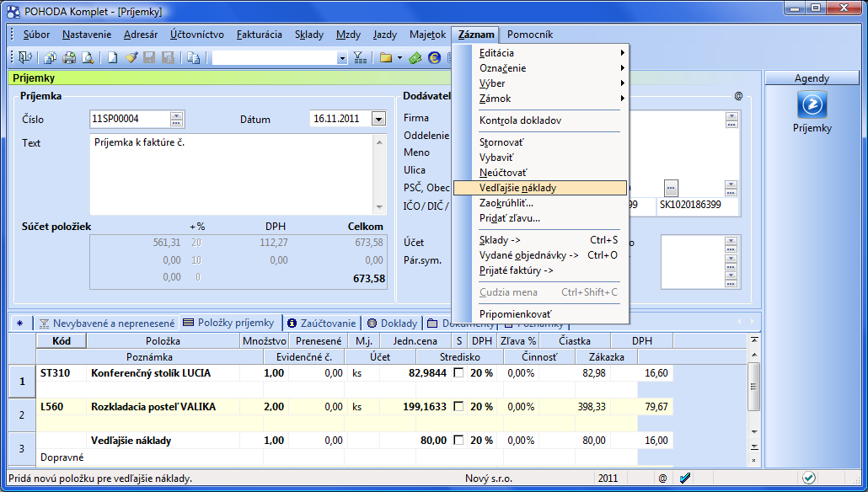This screenshot has width=868, height=492.
Task: Click the print reports icon with stacked documents
Action: click(x=50, y=57)
